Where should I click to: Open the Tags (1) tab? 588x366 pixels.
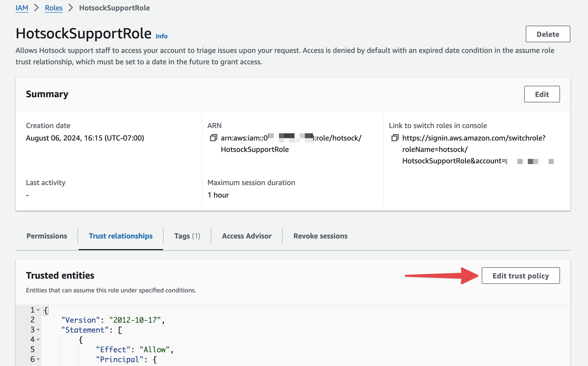187,236
